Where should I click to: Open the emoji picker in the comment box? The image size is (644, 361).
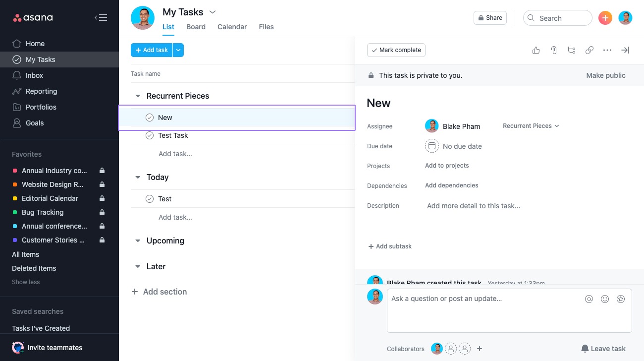point(605,299)
